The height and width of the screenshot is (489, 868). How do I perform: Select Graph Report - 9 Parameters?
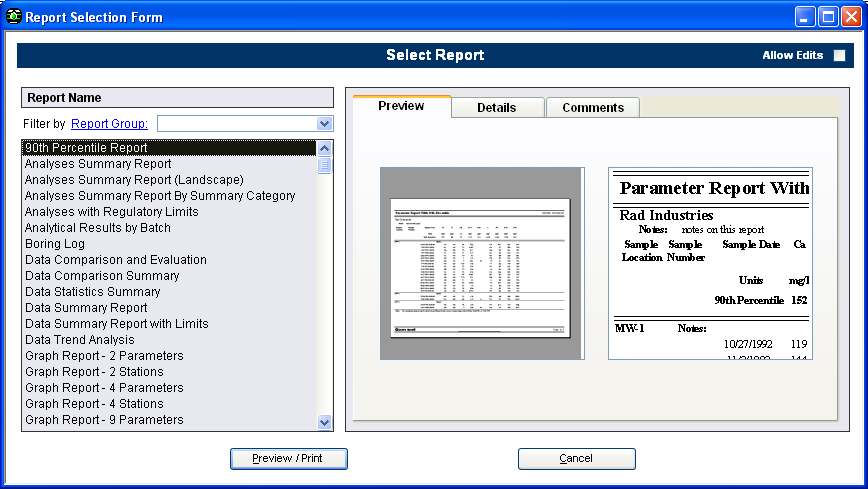(x=169, y=420)
